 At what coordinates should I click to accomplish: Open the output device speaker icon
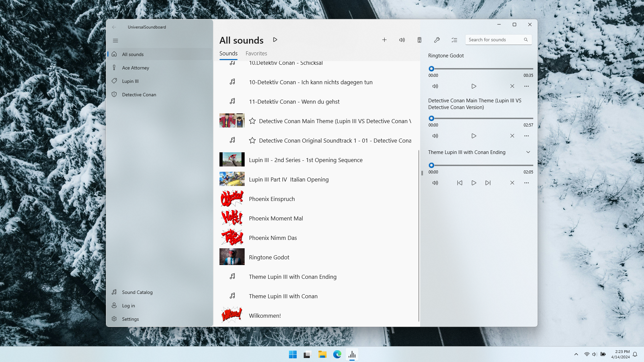(419, 40)
